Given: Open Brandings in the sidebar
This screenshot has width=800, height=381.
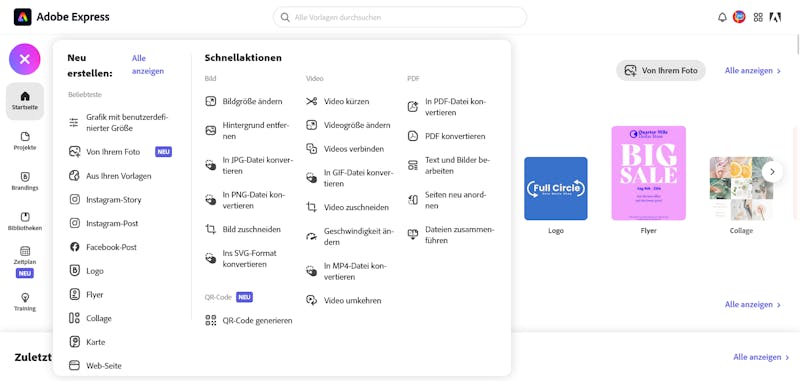Looking at the screenshot, I should point(25,181).
